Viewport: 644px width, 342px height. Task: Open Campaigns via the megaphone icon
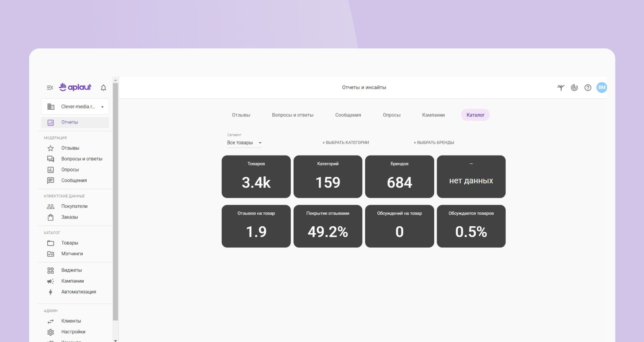coord(51,281)
